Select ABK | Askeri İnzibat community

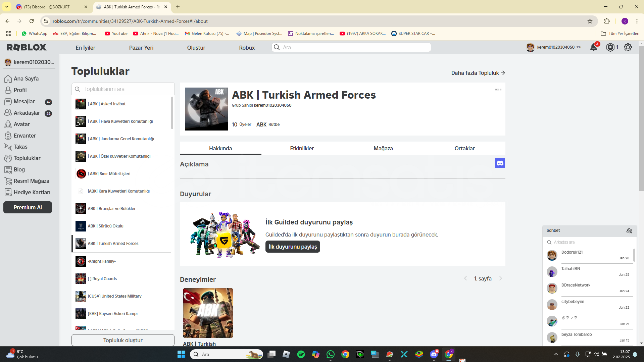click(x=121, y=104)
